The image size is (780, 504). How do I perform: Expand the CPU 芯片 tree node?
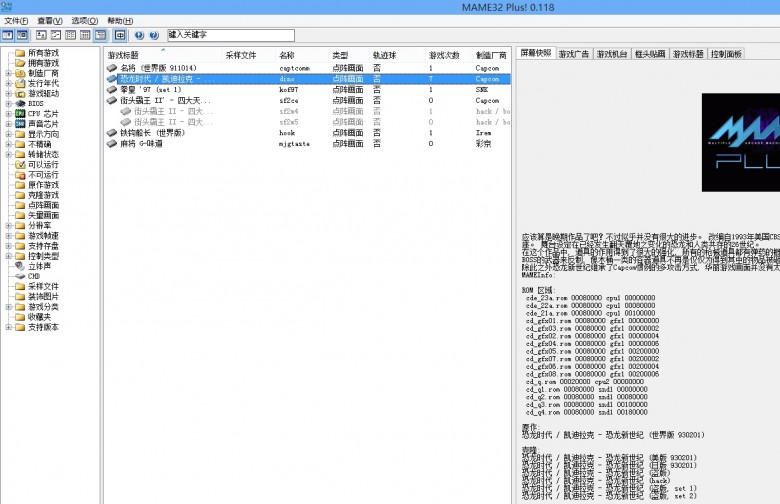click(x=8, y=113)
